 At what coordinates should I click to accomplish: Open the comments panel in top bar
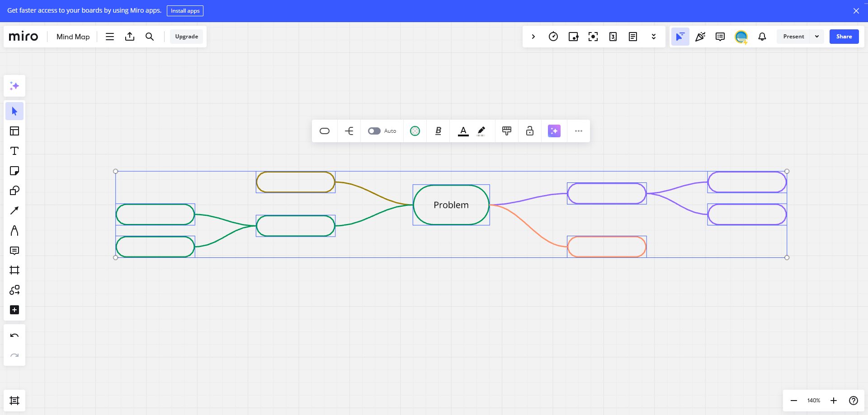[x=720, y=37]
